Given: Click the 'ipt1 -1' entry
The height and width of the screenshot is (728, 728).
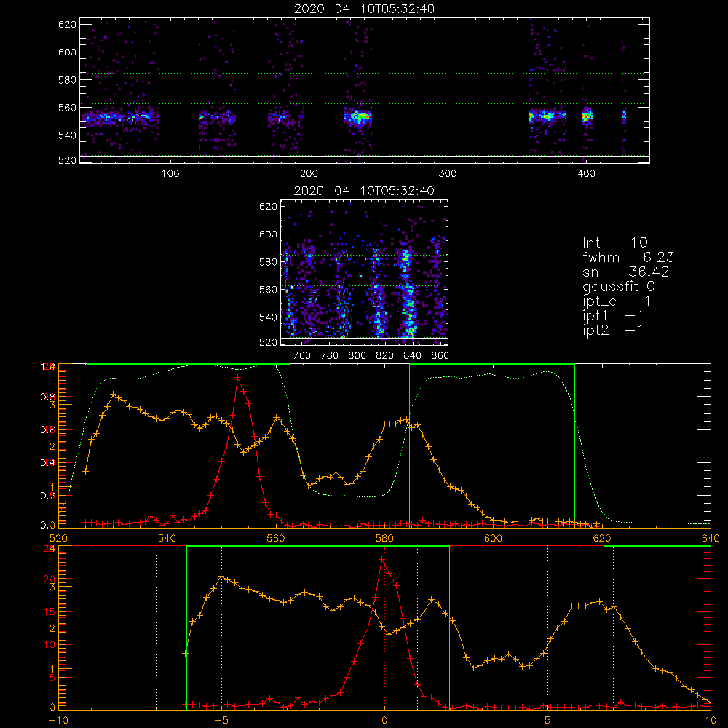Looking at the screenshot, I should tap(613, 316).
